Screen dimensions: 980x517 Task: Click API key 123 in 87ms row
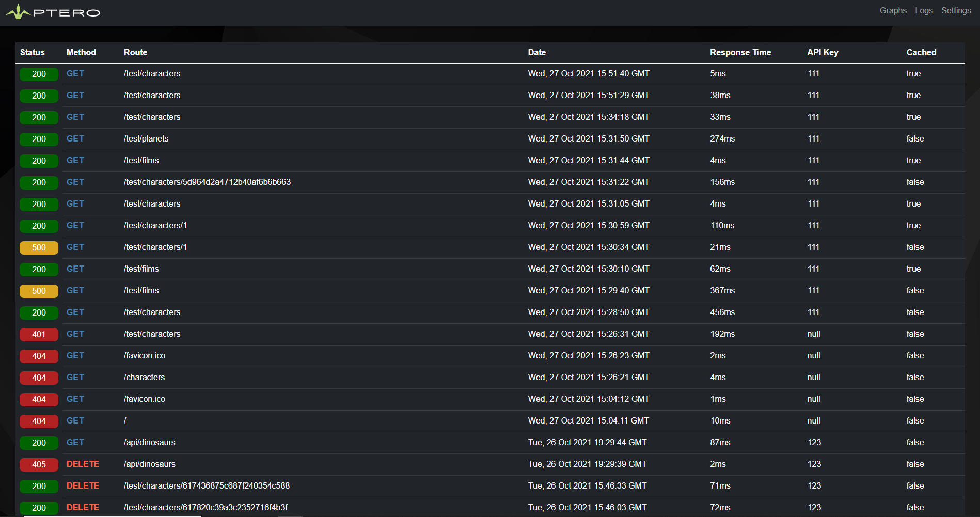tap(814, 442)
